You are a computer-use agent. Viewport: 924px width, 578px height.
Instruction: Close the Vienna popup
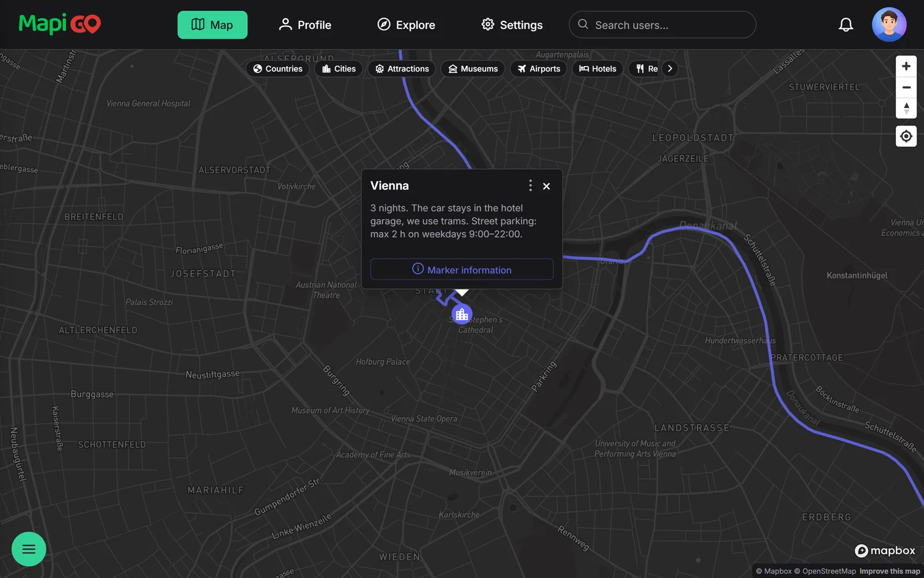[546, 186]
